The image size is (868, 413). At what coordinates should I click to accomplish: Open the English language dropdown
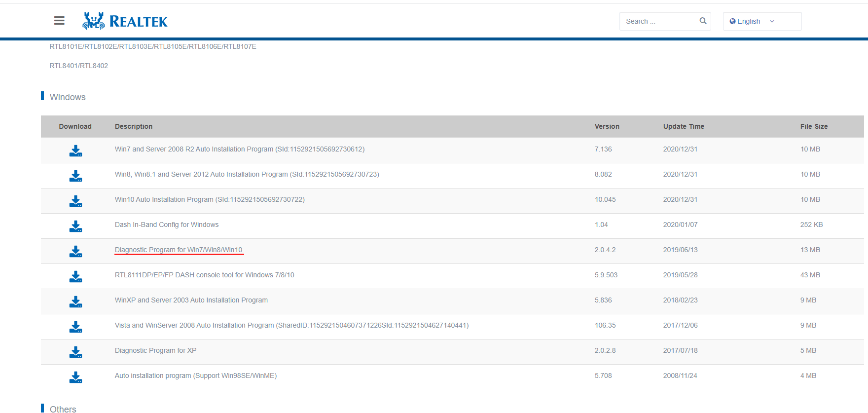[x=762, y=21]
